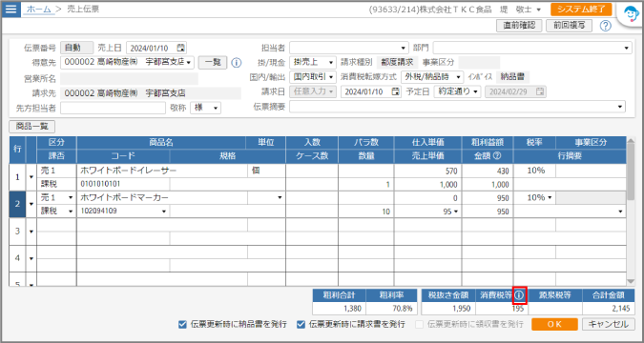
Task: Click the info icon beside 一覧 button
Action: [237, 63]
